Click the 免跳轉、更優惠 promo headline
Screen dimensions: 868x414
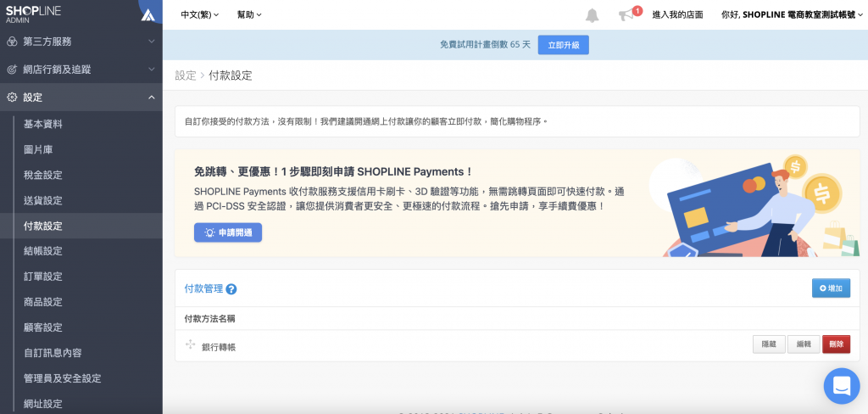333,172
